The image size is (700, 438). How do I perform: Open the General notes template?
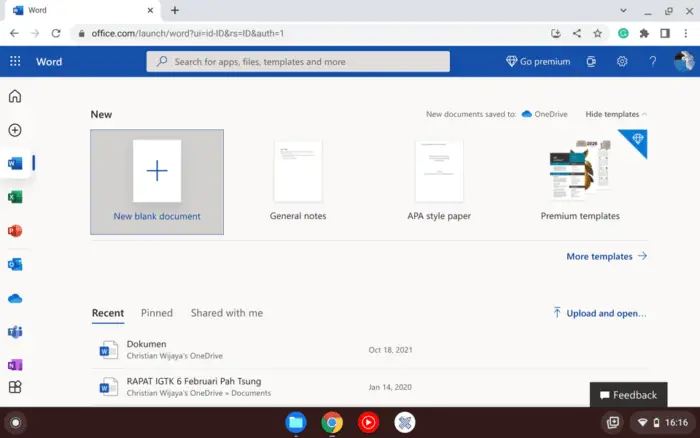tap(298, 181)
